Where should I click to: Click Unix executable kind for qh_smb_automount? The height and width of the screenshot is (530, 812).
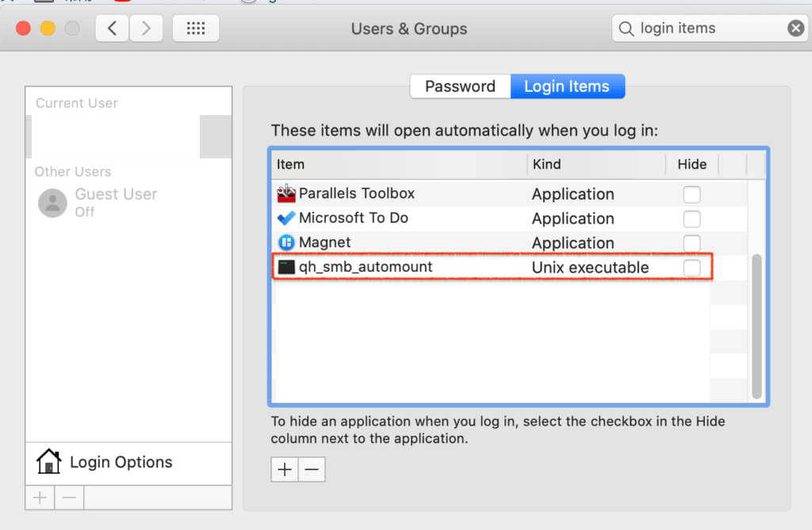click(x=590, y=268)
